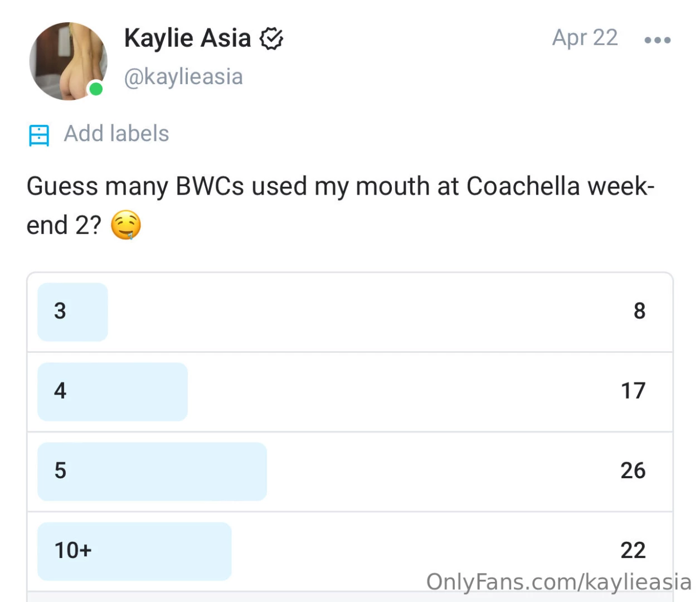Click the OnlyFans.com/kaylieasia watermark
Image resolution: width=700 pixels, height=602 pixels.
point(558,581)
